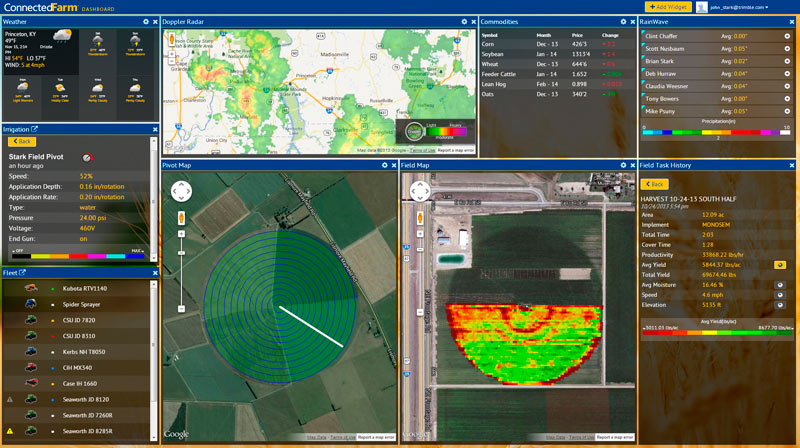Toggle Elevation map layer view

click(x=780, y=305)
